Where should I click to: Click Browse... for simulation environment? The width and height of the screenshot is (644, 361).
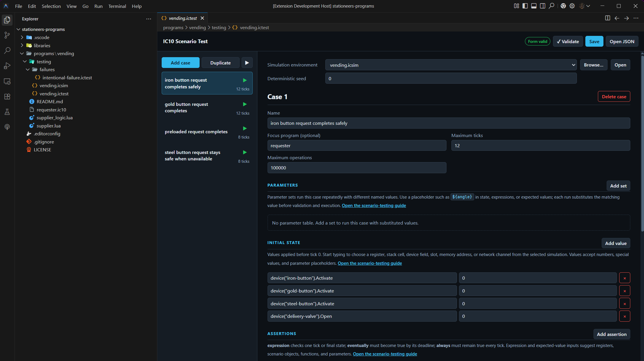click(594, 65)
